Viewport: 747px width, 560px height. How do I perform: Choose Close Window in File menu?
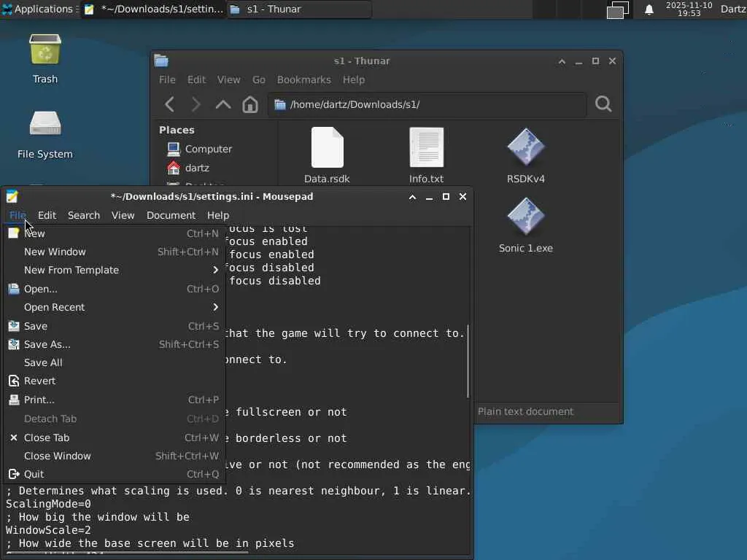(114, 456)
